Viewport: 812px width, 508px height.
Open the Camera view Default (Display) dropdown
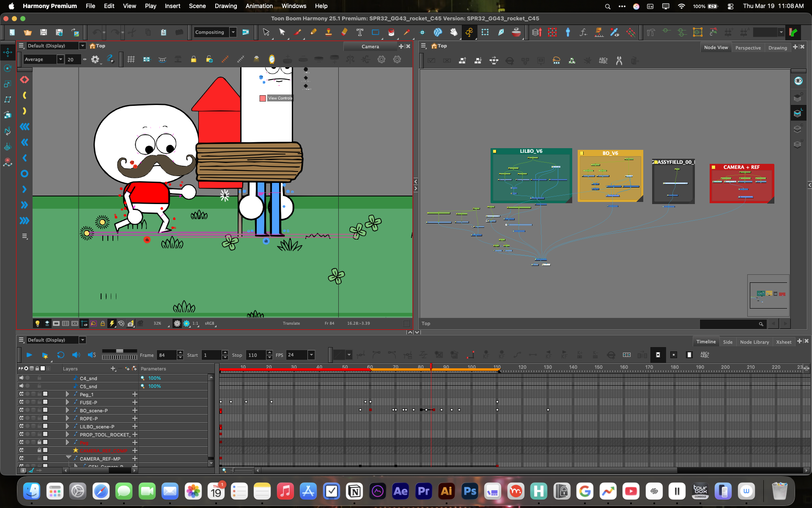coord(82,46)
